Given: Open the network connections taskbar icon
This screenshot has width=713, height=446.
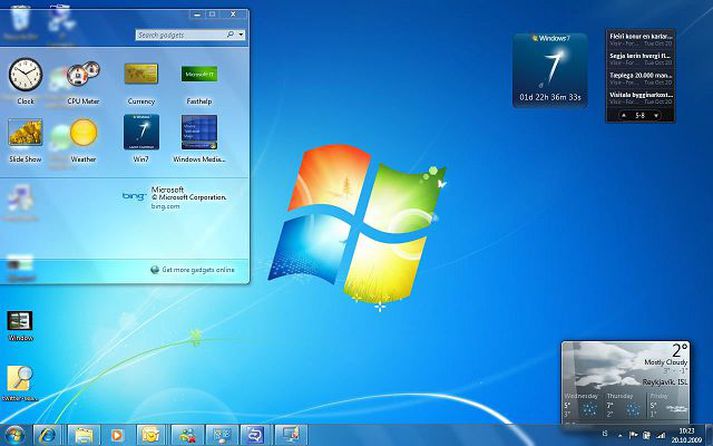Looking at the screenshot, I should [x=222, y=435].
